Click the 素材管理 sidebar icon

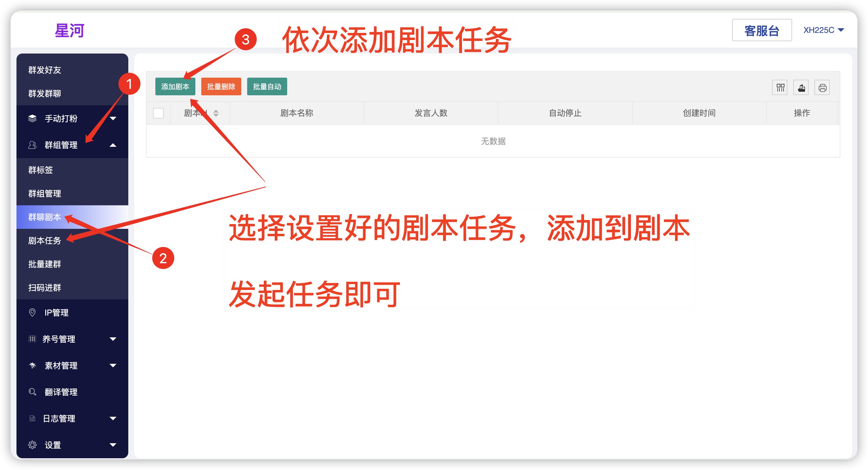pyautogui.click(x=32, y=365)
